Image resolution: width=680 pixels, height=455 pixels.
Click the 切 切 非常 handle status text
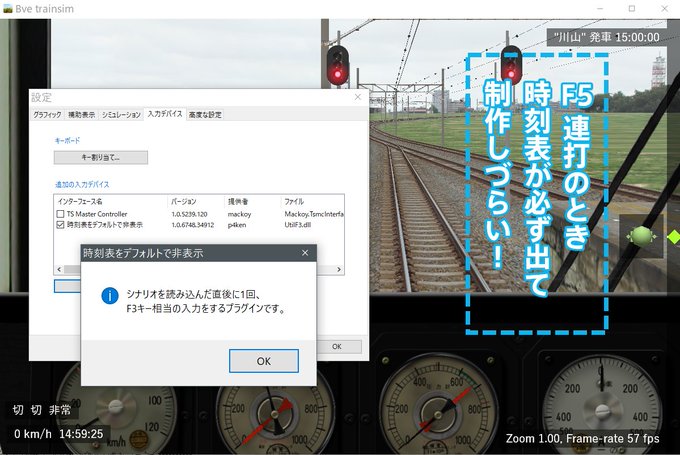tap(41, 410)
